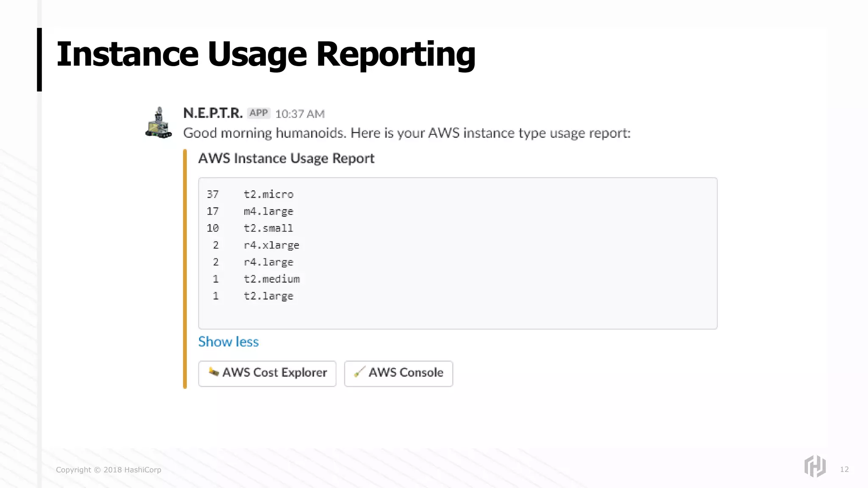Select the 10 t2.small row
This screenshot has height=488, width=868.
[x=250, y=228]
